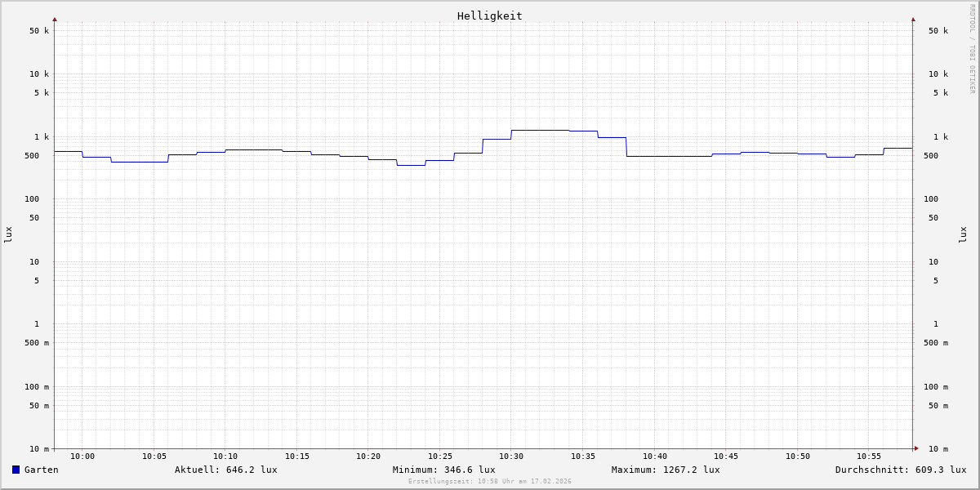Select the Garten legend label
This screenshot has height=490, width=980.
click(x=41, y=470)
